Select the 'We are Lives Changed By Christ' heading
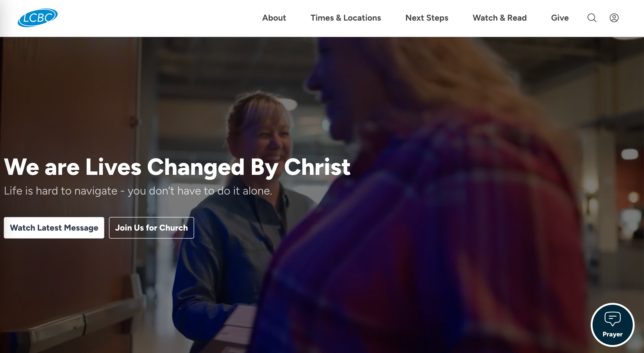The height and width of the screenshot is (353, 644). pyautogui.click(x=177, y=167)
